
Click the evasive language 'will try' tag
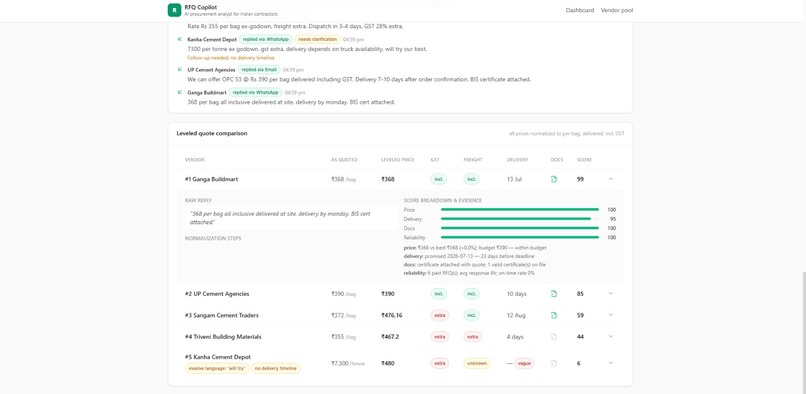(216, 368)
